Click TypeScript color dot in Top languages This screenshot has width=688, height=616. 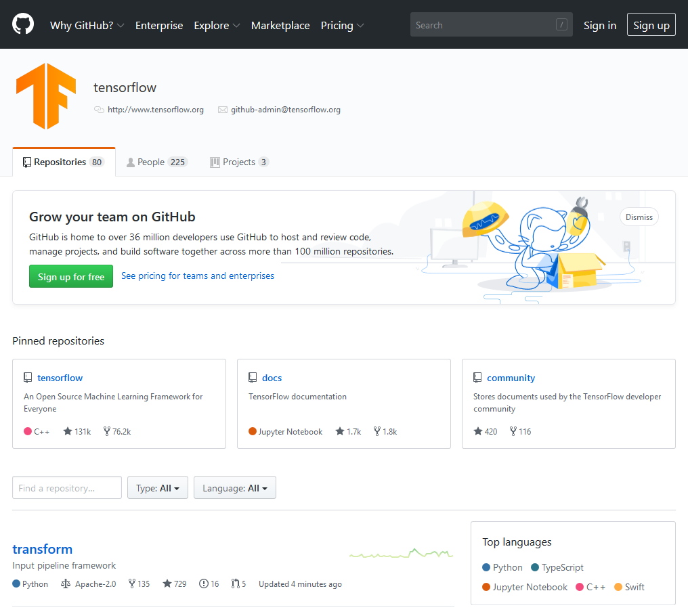(535, 567)
